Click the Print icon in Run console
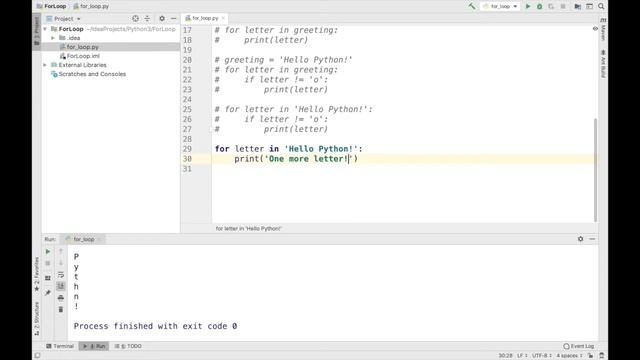640x360 pixels. coord(61,298)
